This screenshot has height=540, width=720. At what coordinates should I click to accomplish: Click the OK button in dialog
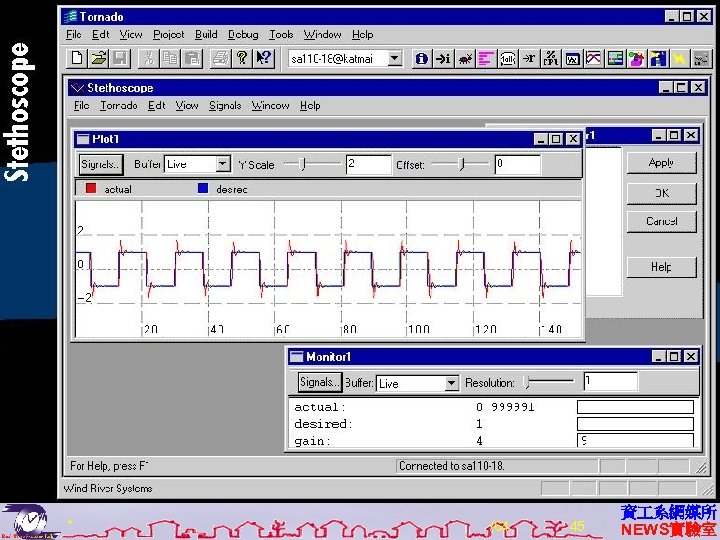661,193
